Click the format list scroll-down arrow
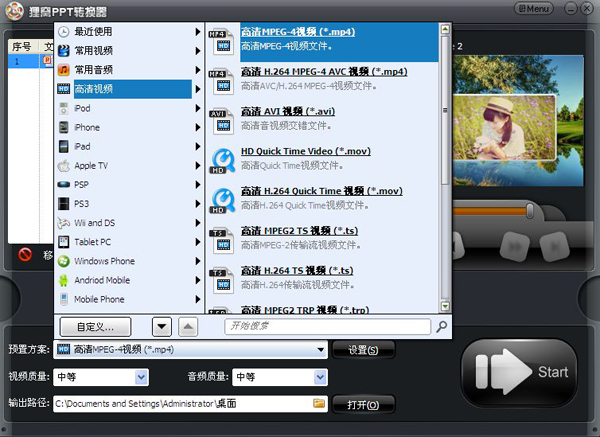 [445, 306]
